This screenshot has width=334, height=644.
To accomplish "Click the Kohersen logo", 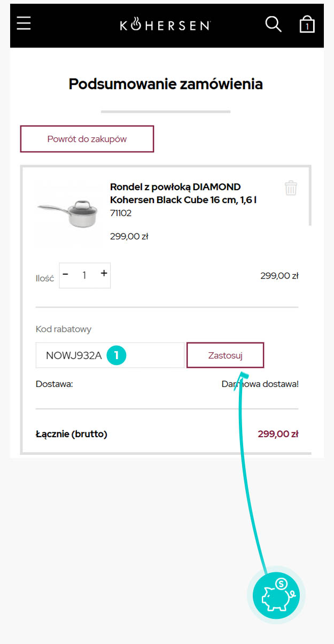I will 165,25.
